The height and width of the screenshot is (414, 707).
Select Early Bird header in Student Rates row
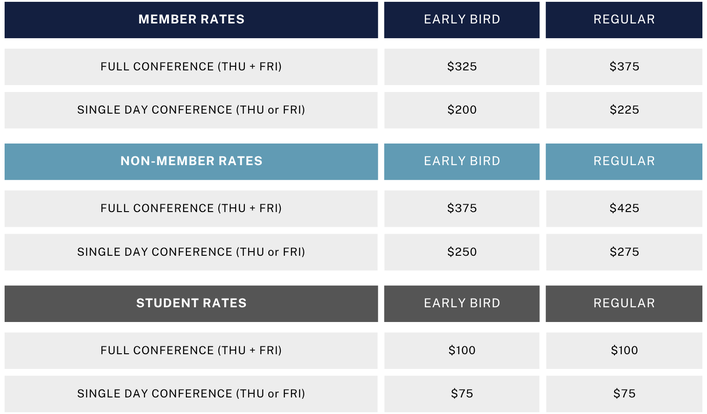tap(462, 304)
